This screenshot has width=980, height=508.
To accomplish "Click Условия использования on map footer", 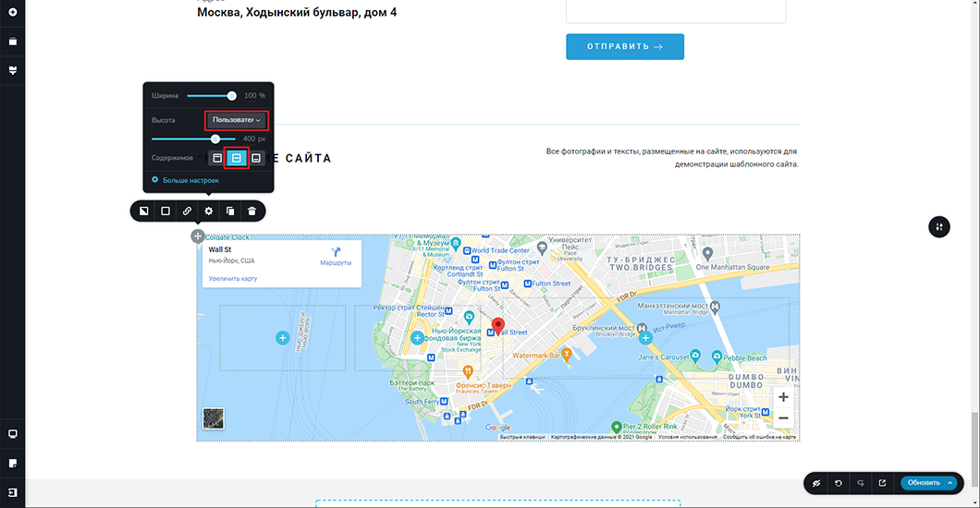I will (688, 438).
